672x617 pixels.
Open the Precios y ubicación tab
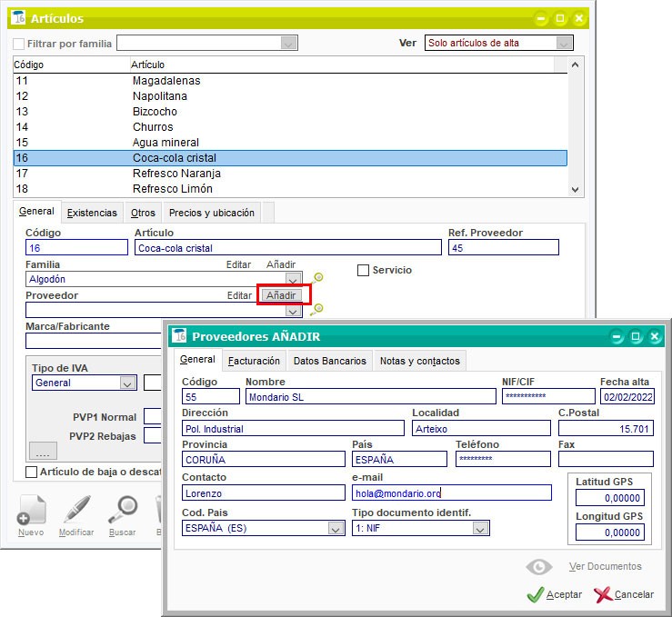coord(212,213)
